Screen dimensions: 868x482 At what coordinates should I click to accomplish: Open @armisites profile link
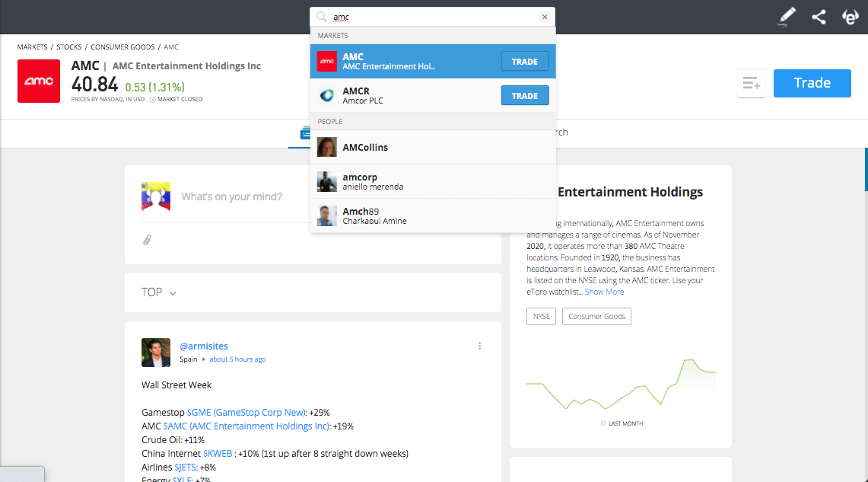coord(204,346)
